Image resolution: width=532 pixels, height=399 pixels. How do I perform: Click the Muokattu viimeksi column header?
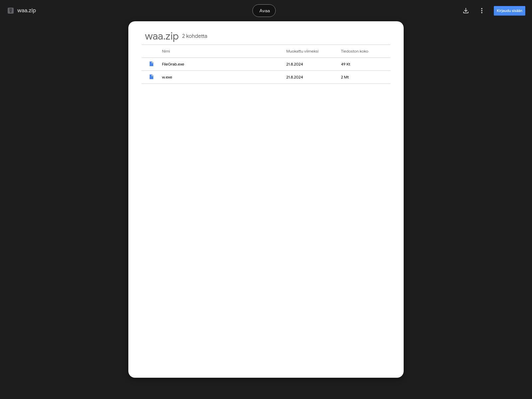(x=302, y=51)
